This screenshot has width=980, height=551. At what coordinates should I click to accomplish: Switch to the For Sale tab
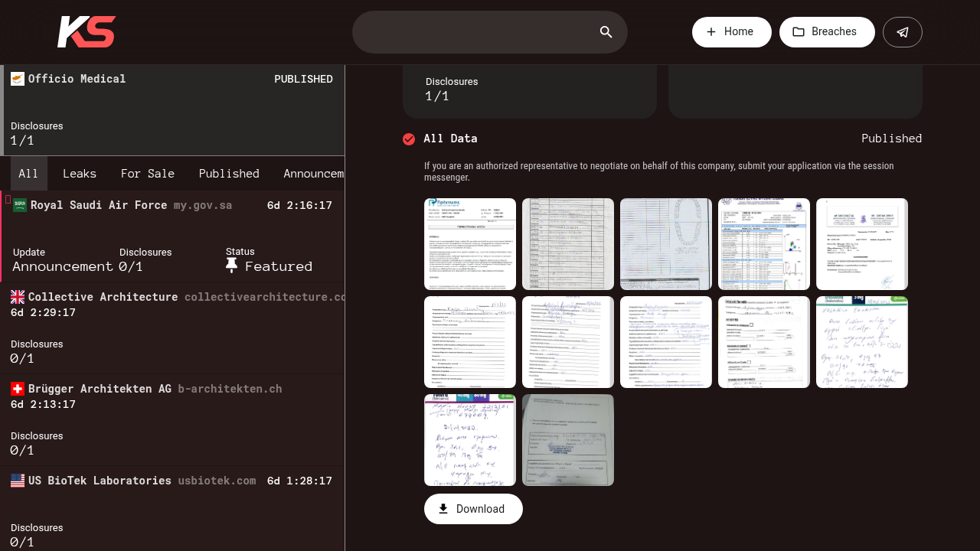tap(148, 174)
